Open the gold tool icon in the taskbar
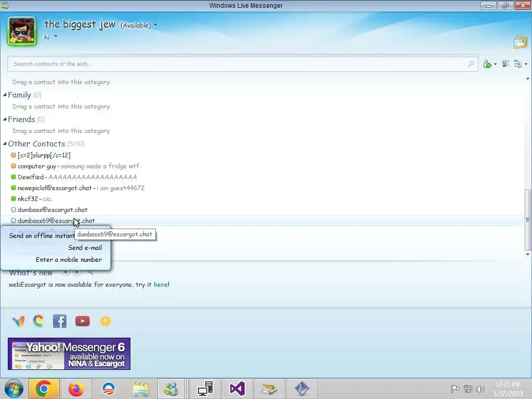532x399 pixels. [x=270, y=389]
